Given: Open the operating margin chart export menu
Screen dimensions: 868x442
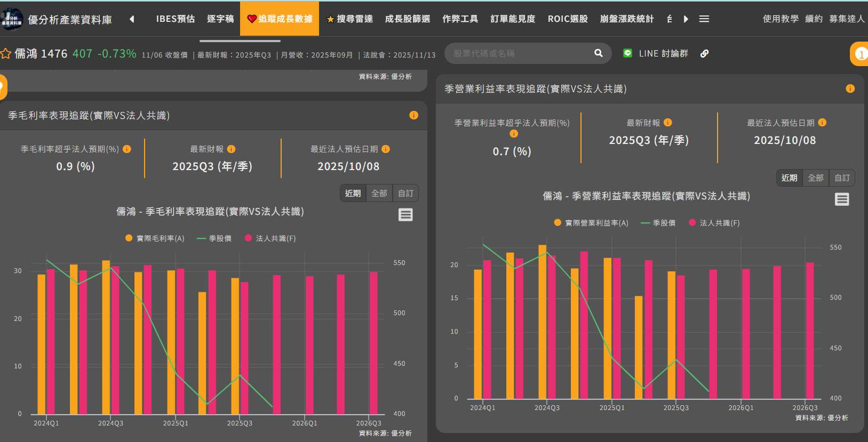Looking at the screenshot, I should point(842,199).
